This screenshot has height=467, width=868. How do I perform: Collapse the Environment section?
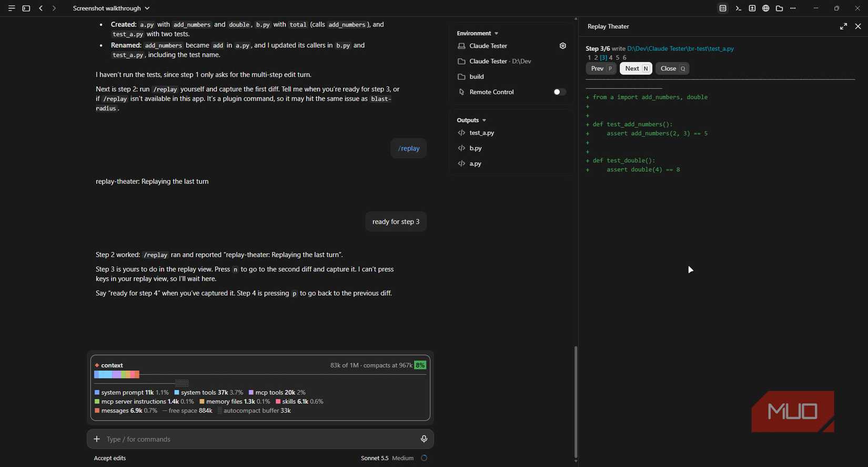[x=478, y=33]
